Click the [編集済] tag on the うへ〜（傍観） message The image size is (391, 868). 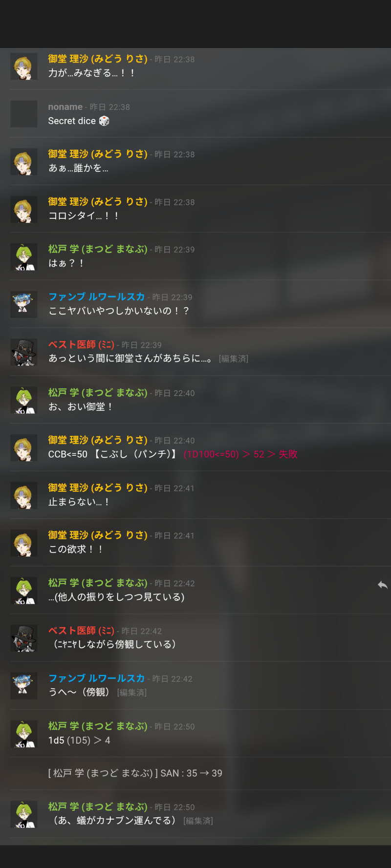[x=132, y=692]
